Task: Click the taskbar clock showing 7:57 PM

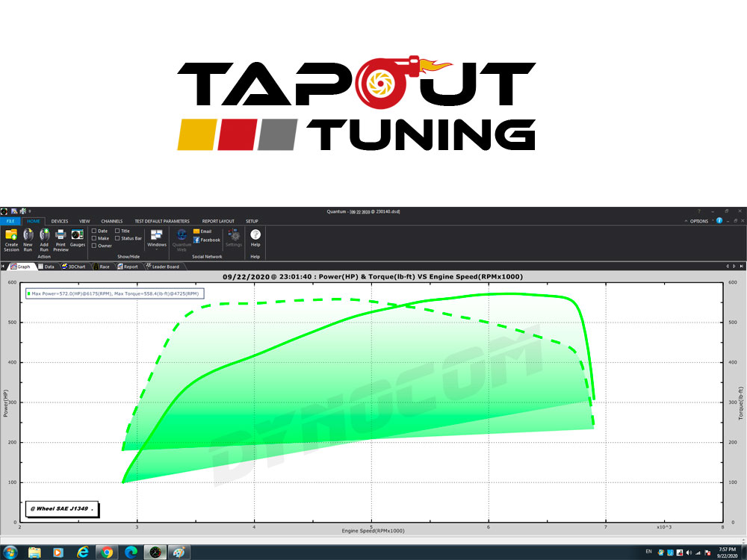Action: click(728, 553)
